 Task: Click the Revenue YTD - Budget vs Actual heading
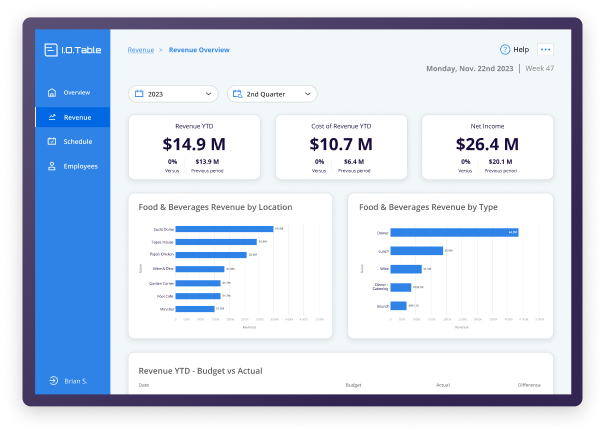[x=200, y=371]
